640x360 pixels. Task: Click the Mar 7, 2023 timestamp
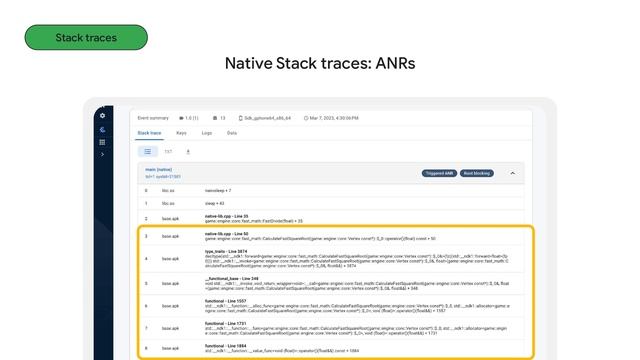click(331, 118)
